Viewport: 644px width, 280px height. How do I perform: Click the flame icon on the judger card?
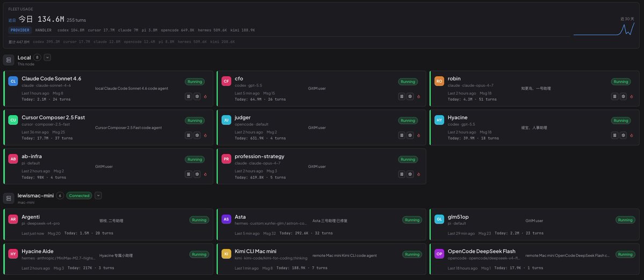(418, 135)
